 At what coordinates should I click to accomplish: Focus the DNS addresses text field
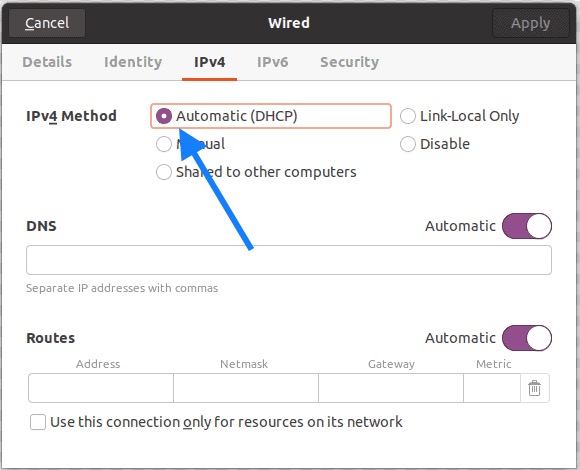pyautogui.click(x=289, y=260)
